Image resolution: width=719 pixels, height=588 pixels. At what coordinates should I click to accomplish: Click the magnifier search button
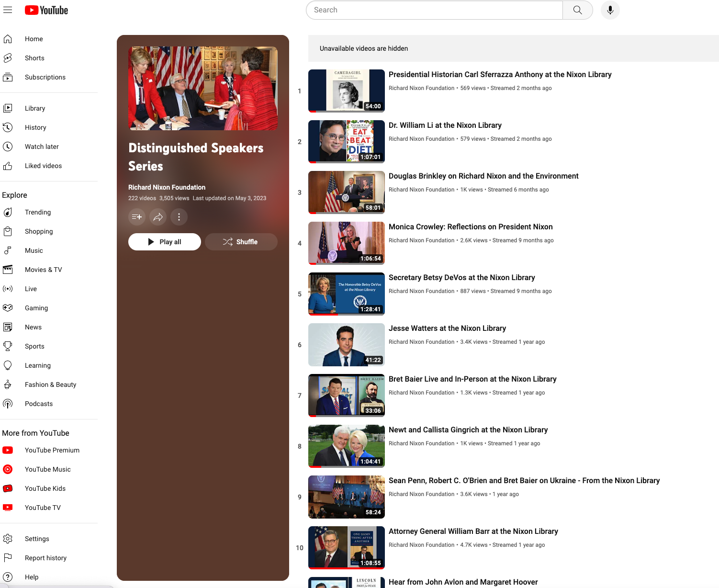click(x=578, y=10)
